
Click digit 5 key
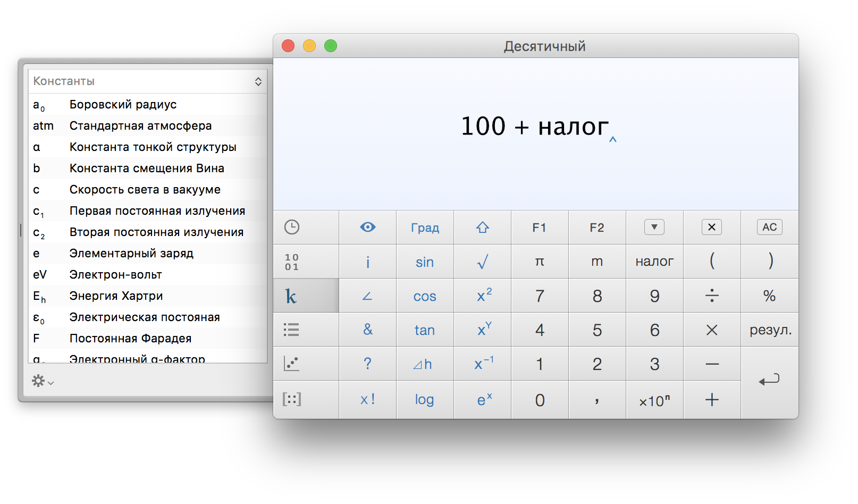pyautogui.click(x=598, y=330)
